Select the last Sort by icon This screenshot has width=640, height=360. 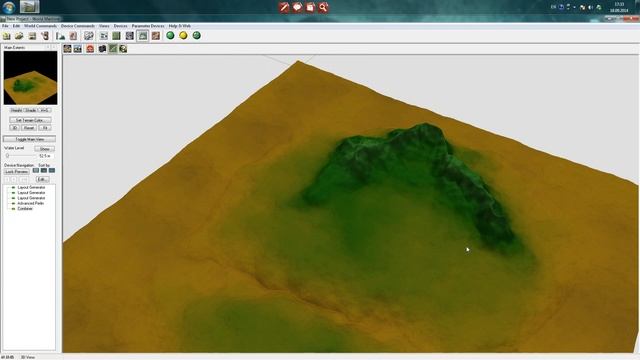[52, 171]
